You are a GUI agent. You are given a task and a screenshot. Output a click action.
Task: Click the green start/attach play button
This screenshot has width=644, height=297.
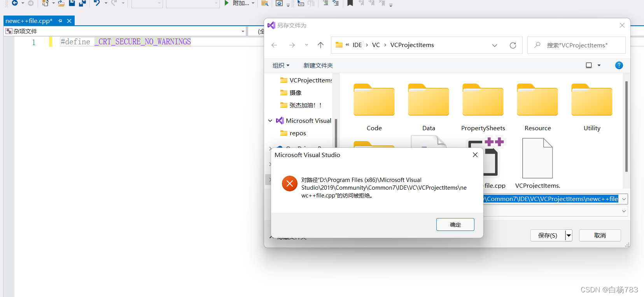227,3
